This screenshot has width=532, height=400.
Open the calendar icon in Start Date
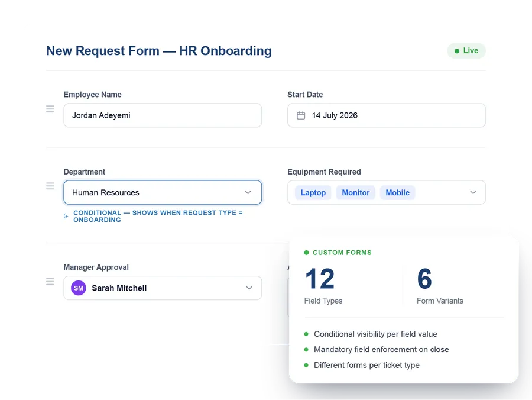pos(301,115)
